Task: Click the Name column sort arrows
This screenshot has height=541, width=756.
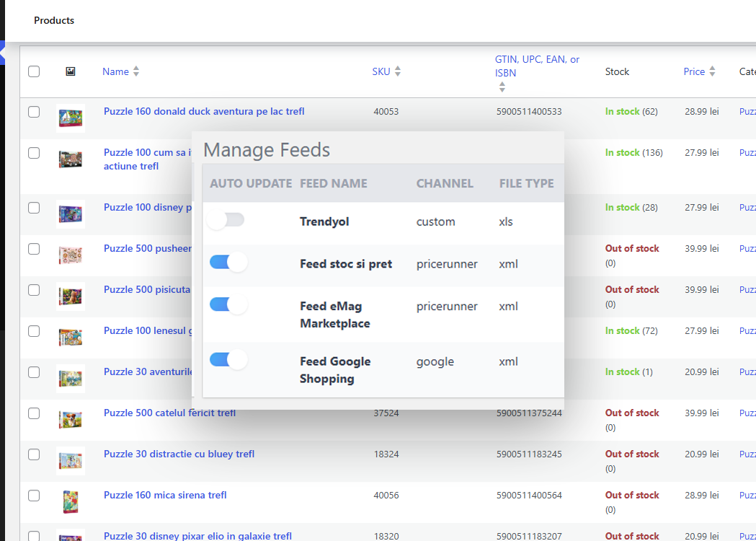Action: tap(136, 71)
